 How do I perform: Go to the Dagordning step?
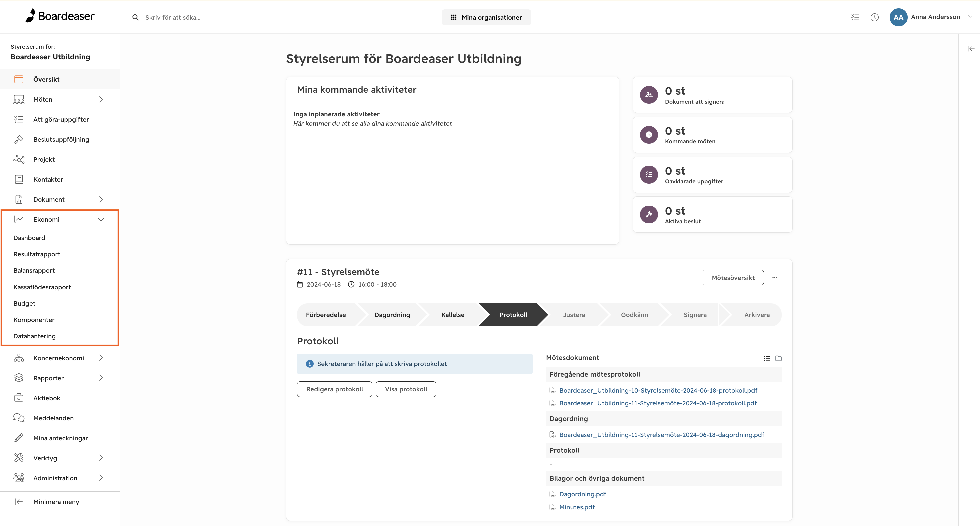(x=392, y=315)
